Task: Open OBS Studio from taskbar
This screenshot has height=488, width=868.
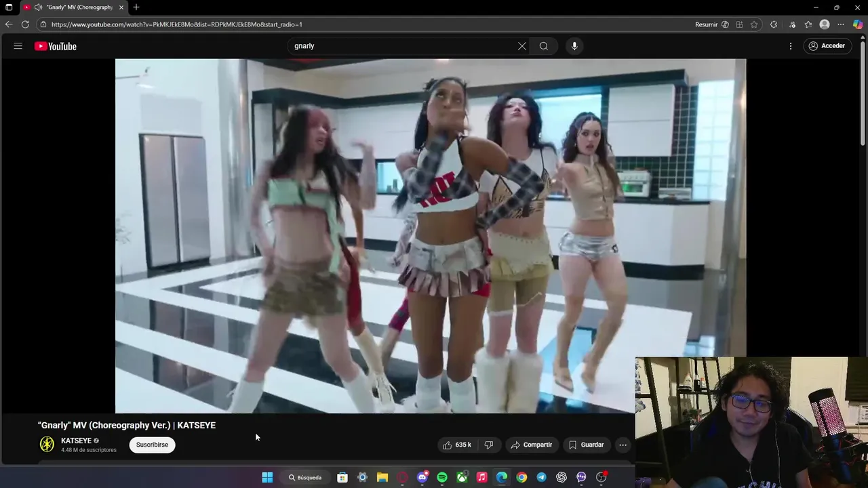Action: 601,477
